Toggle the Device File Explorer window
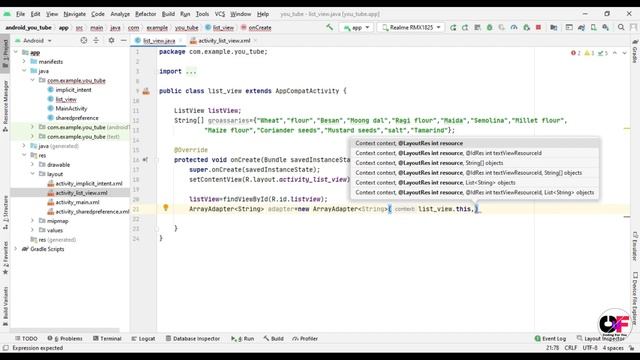Screen dimensions: 640x360 tap(635, 298)
